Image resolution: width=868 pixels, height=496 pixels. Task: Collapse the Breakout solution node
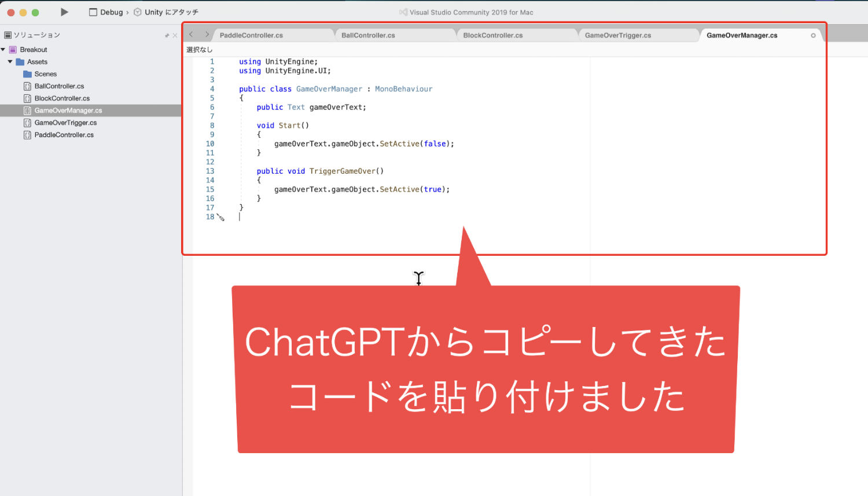pyautogui.click(x=3, y=50)
